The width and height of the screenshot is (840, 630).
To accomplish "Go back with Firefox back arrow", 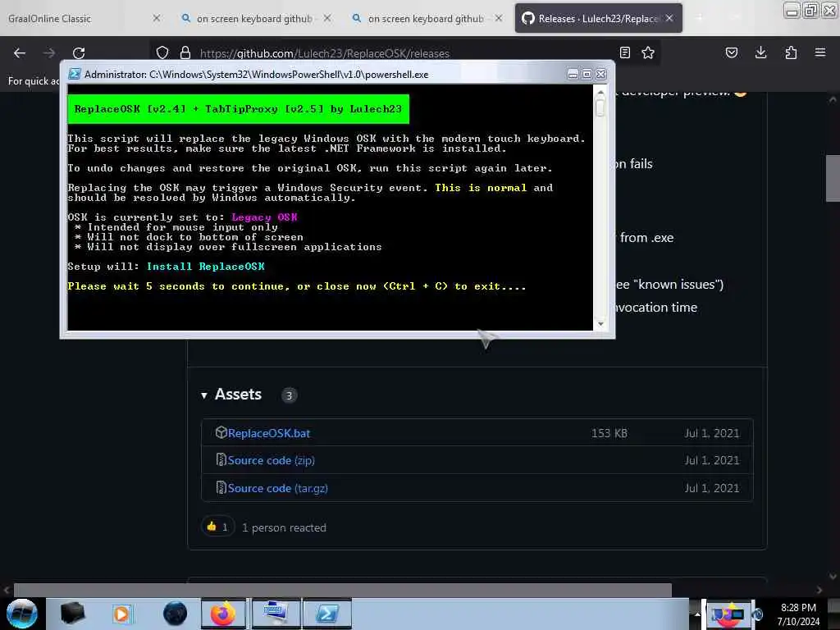I will tap(20, 53).
